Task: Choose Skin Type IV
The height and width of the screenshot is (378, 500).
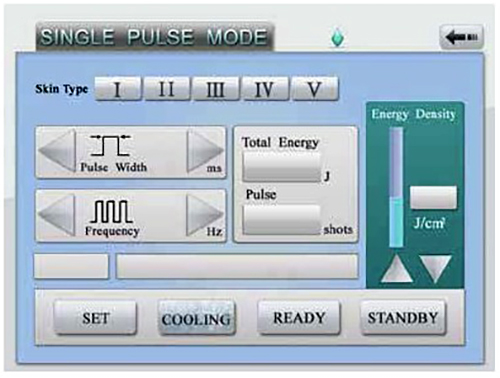Action: 265,89
